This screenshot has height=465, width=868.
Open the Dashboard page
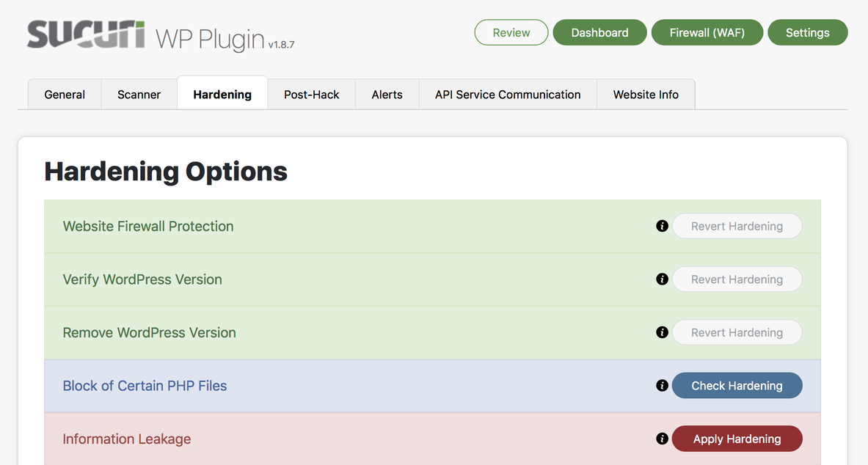599,32
